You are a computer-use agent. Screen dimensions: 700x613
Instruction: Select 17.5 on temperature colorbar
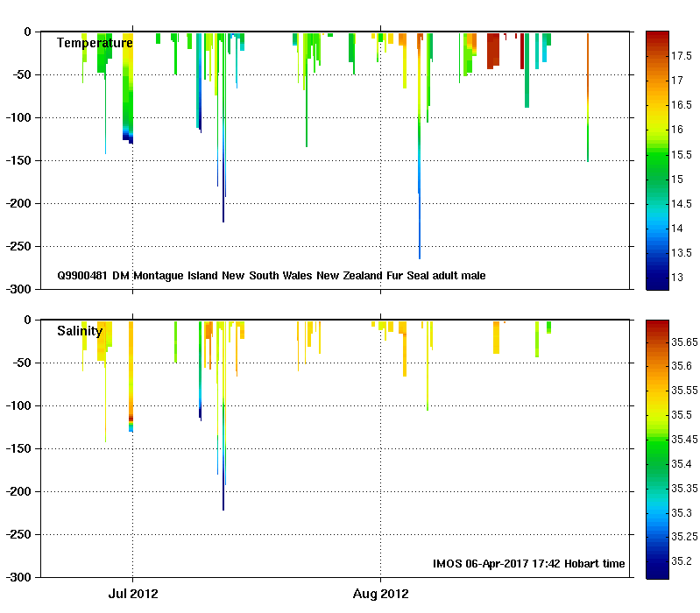[x=682, y=56]
